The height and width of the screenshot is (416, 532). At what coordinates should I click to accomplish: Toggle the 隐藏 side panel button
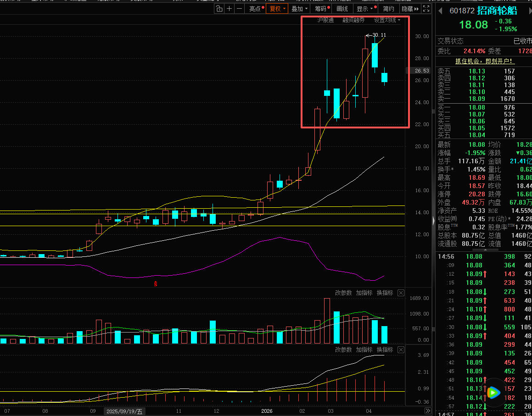tap(409, 9)
